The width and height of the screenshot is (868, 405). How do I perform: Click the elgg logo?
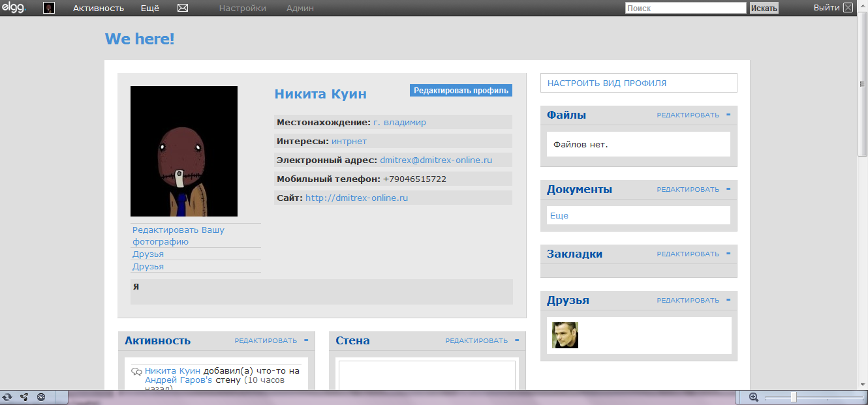13,8
